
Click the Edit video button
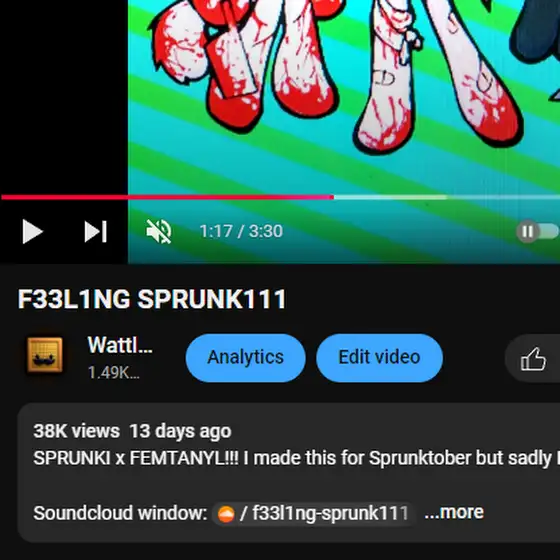[x=379, y=358]
